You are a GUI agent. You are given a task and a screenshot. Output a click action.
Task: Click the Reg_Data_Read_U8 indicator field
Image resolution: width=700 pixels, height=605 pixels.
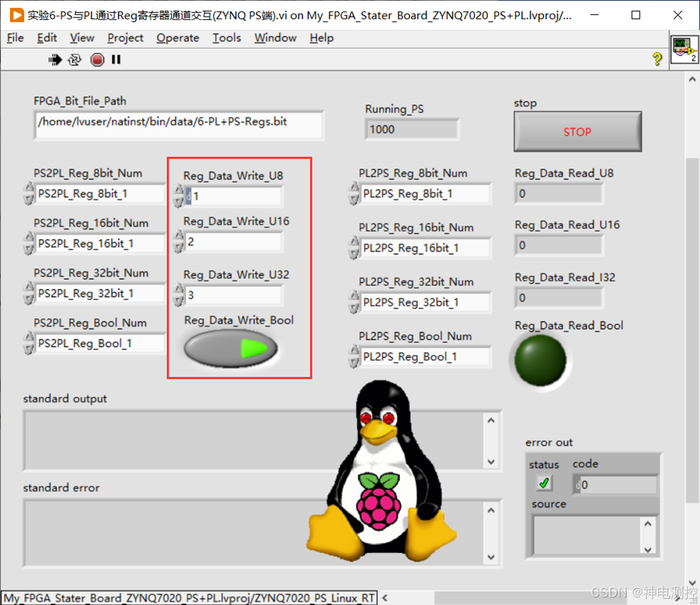pos(558,193)
